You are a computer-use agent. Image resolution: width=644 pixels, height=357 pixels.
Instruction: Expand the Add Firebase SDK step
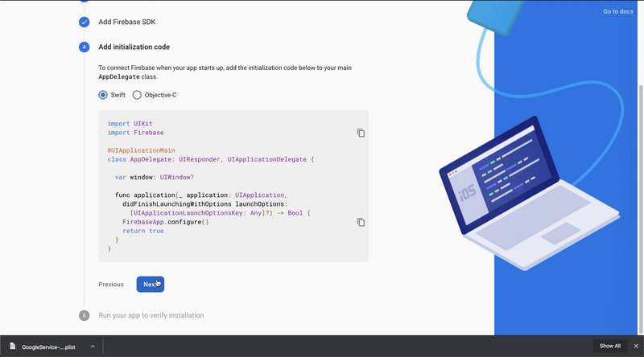click(127, 23)
